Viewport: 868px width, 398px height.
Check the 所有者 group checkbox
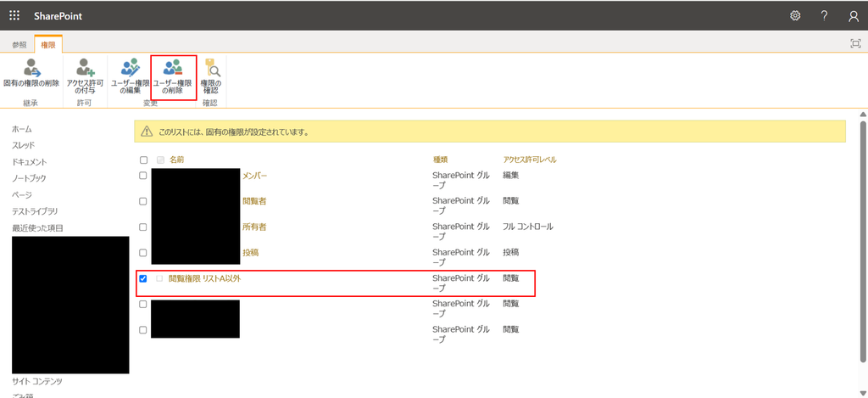pyautogui.click(x=142, y=227)
